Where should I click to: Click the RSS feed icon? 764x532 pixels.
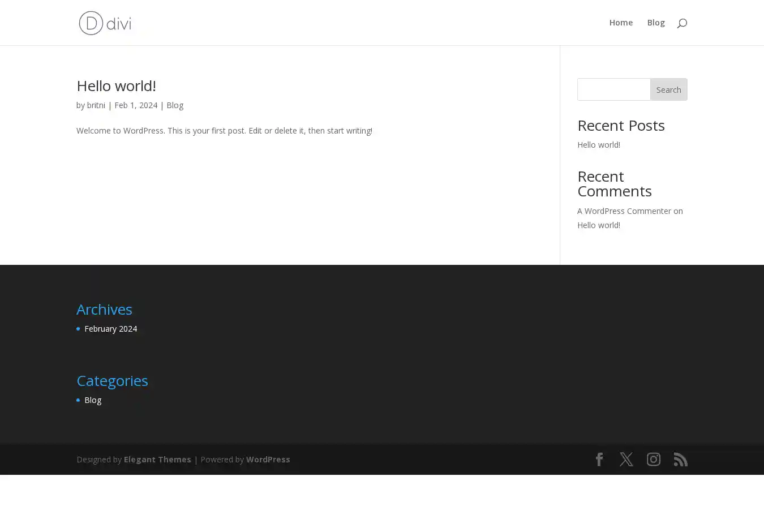(681, 459)
